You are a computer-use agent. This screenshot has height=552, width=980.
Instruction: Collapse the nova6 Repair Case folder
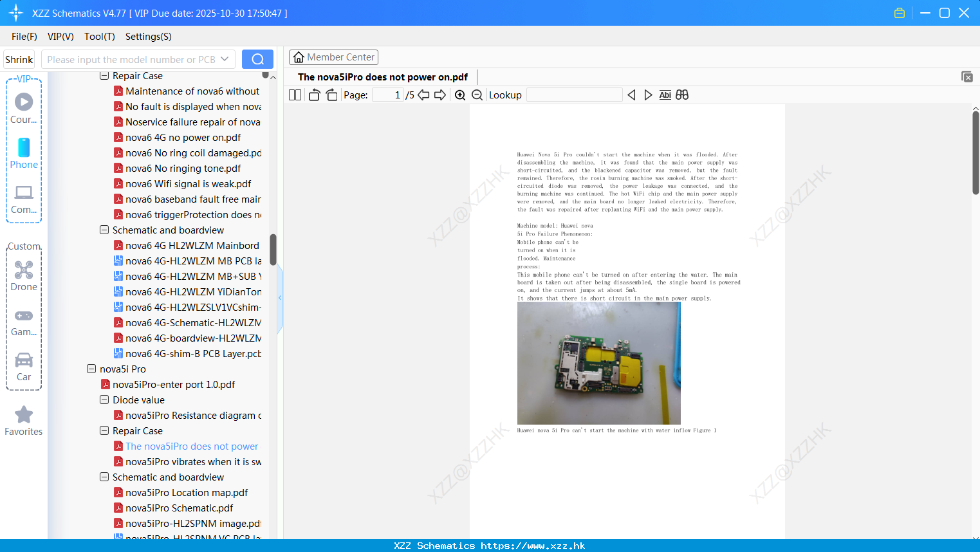104,76
